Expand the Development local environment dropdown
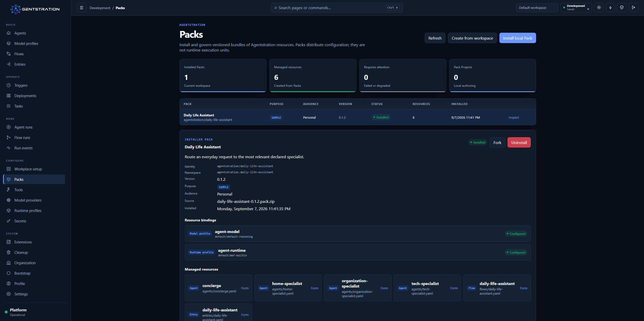Screen dimensions: 644x321 point(576,8)
